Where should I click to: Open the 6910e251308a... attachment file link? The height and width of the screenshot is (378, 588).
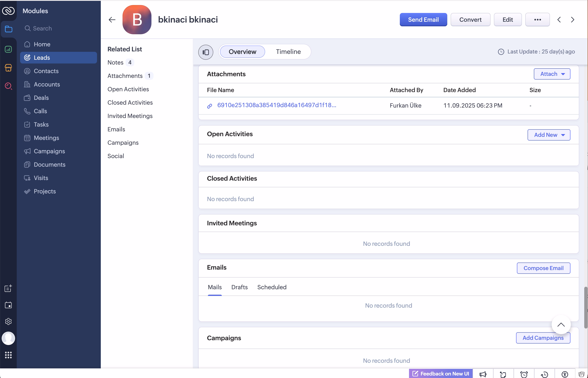point(277,105)
